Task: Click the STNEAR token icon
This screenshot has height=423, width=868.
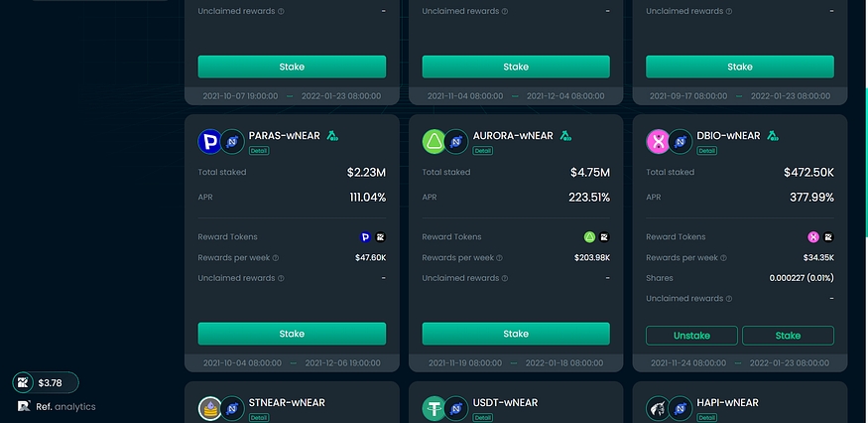Action: coord(209,409)
